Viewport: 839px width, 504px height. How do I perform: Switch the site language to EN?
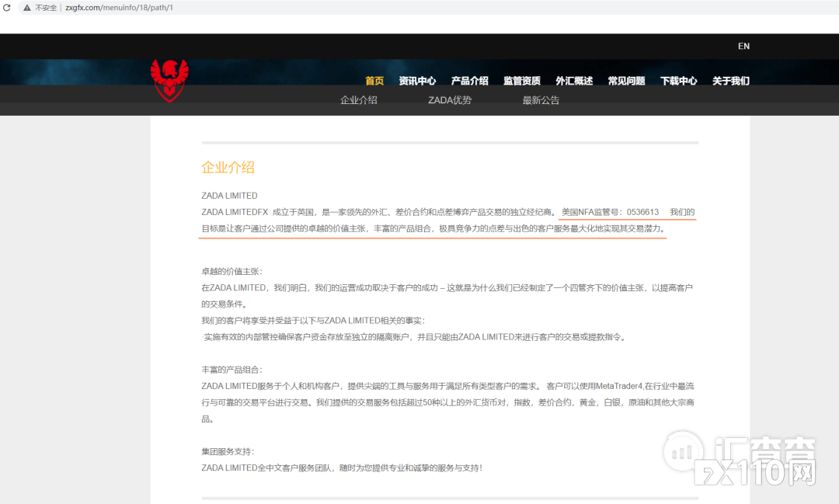coord(743,46)
